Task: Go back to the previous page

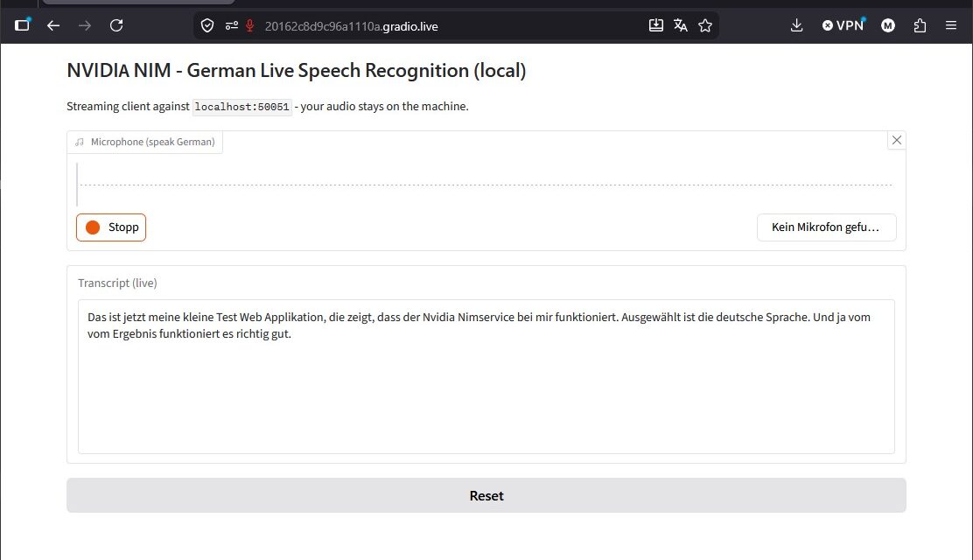Action: click(x=53, y=25)
